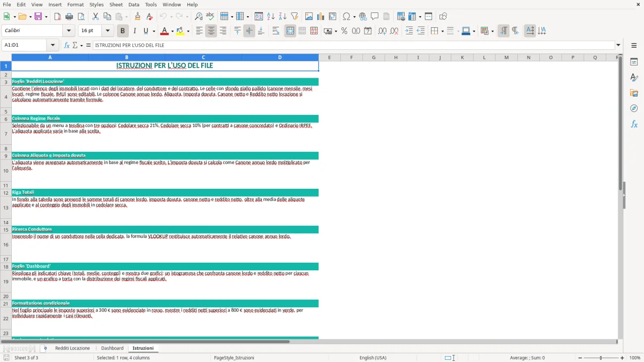Open the Sheet menu
The height and width of the screenshot is (362, 644).
(x=116, y=4)
